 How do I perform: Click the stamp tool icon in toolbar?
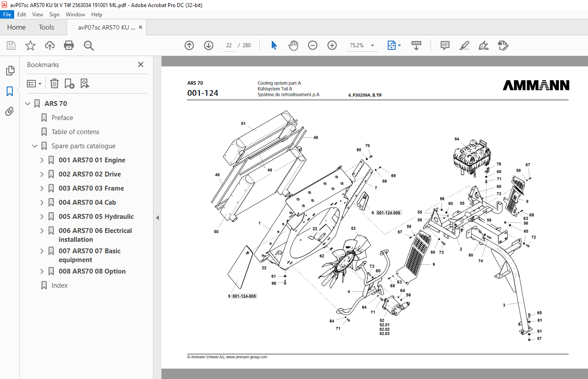tap(503, 45)
